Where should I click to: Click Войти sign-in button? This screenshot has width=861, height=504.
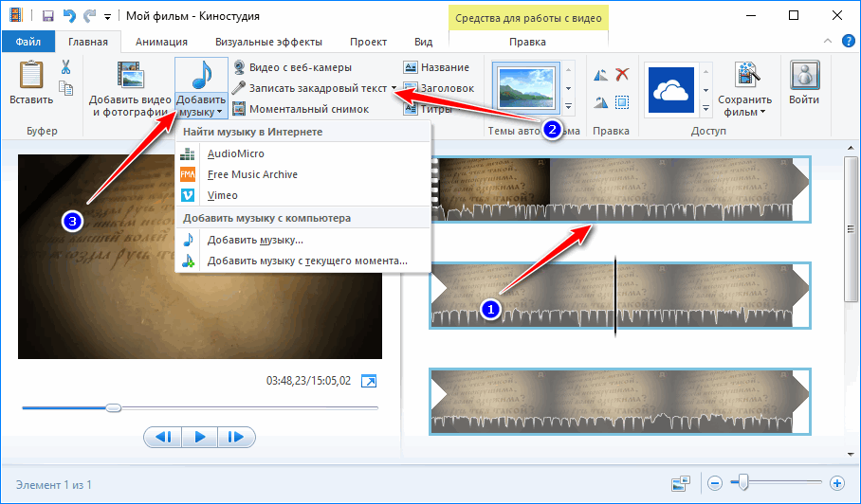coord(804,82)
